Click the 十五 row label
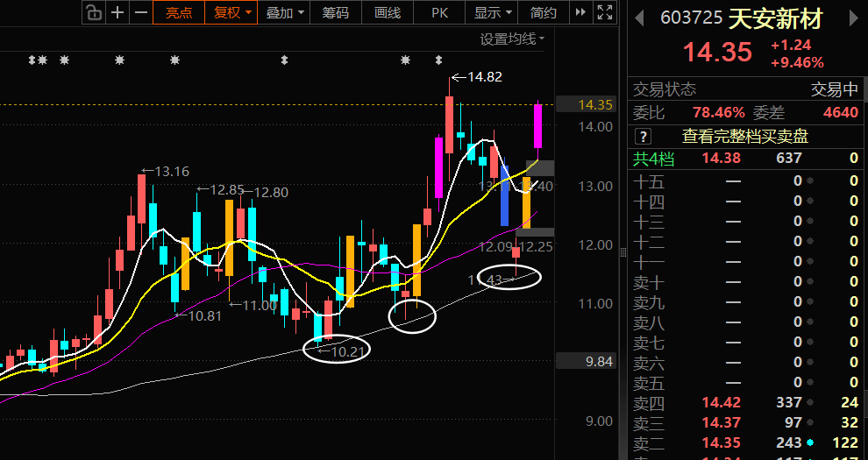This screenshot has width=868, height=460. (x=649, y=182)
